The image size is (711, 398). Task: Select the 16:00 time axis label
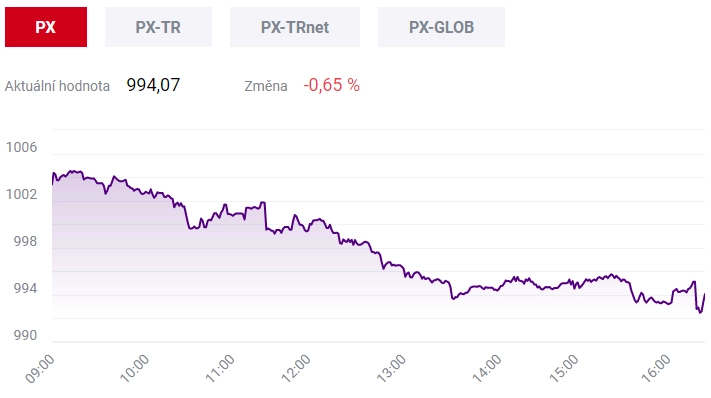[656, 369]
